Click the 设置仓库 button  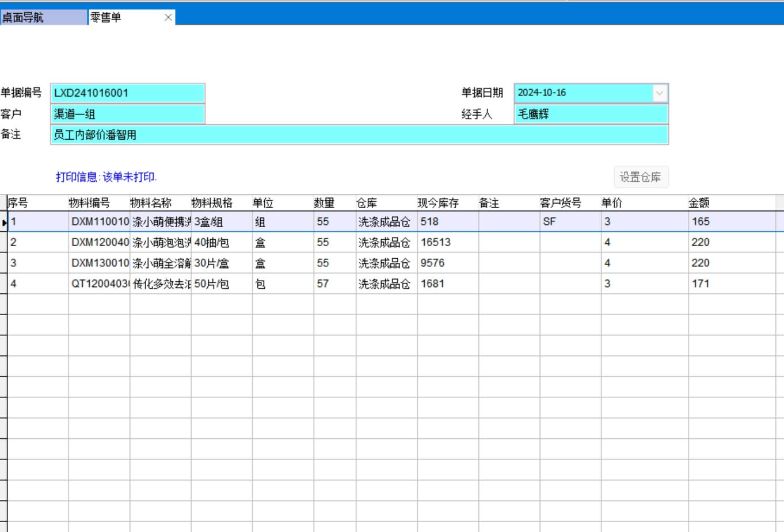click(x=640, y=177)
